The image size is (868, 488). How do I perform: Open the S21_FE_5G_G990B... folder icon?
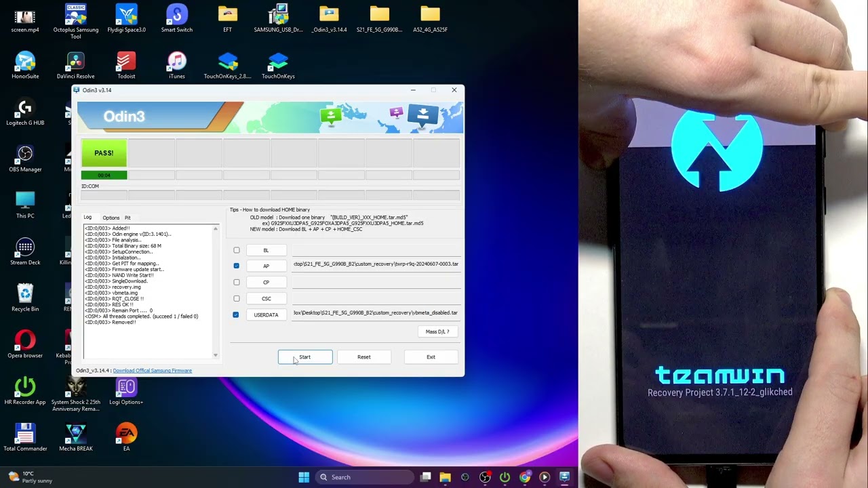380,18
